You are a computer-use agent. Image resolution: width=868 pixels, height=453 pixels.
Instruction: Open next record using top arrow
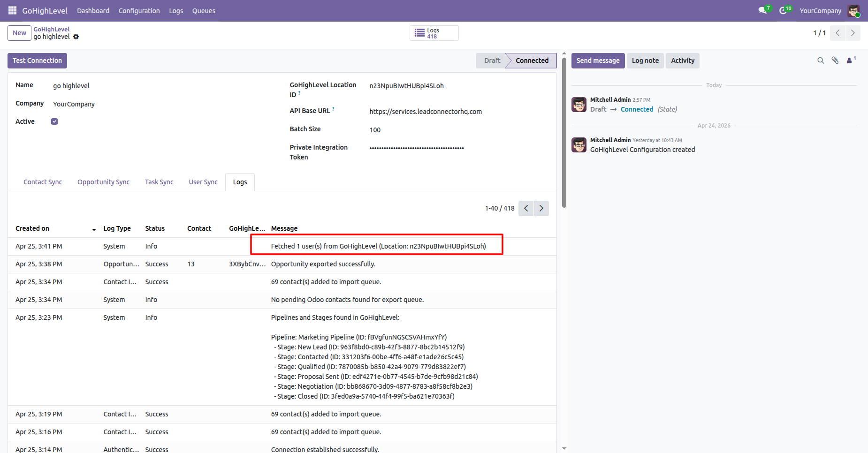point(853,33)
